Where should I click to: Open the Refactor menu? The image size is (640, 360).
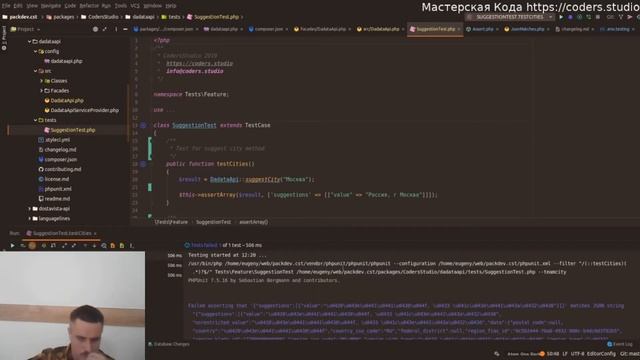(89, 6)
